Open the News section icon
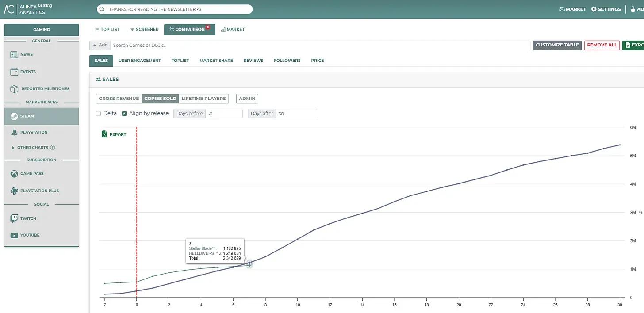Image resolution: width=644 pixels, height=313 pixels. click(x=14, y=55)
